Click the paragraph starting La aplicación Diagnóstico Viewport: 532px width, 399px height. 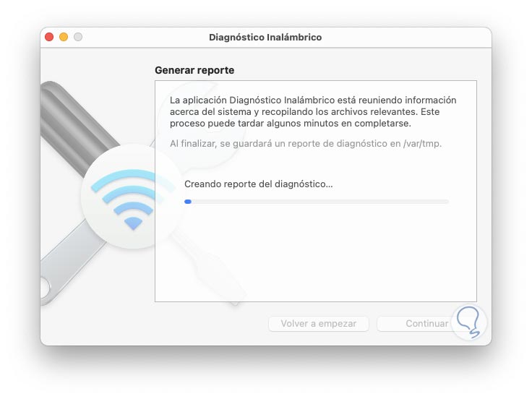pyautogui.click(x=313, y=111)
